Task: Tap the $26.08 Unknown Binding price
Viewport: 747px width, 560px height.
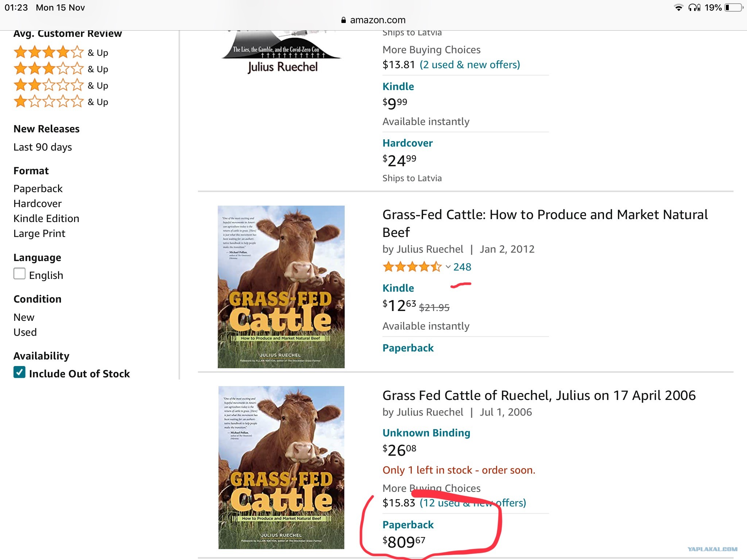Action: (399, 450)
